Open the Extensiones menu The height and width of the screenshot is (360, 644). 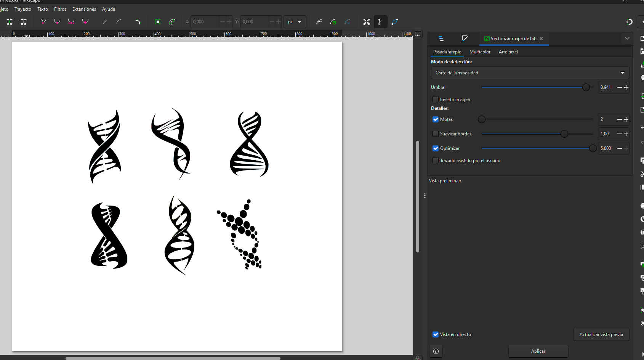[84, 9]
